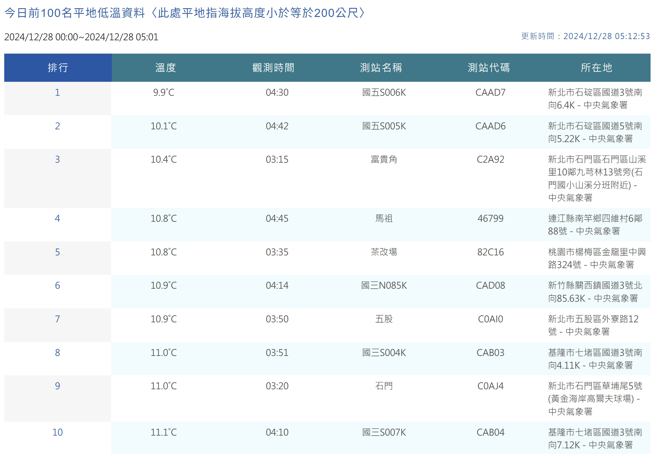Select rank number 1

click(x=57, y=92)
